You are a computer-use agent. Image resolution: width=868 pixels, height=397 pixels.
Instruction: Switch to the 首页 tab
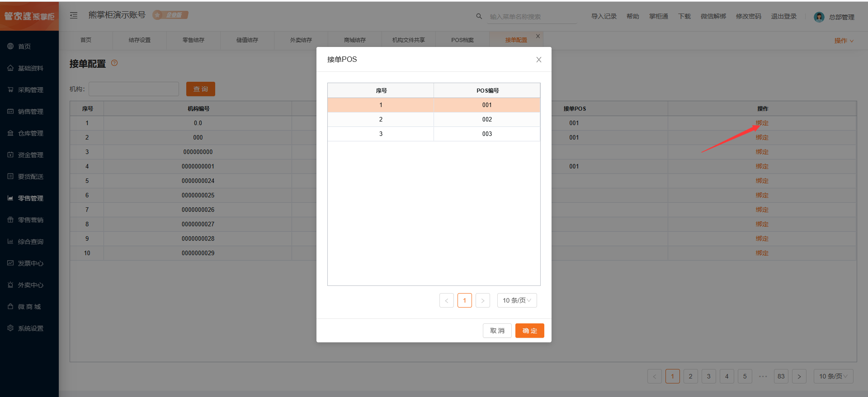point(86,40)
